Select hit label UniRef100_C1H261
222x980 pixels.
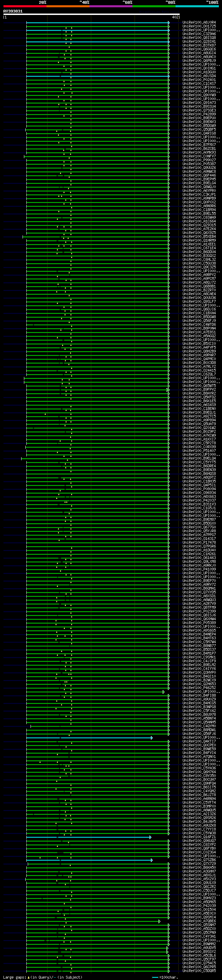[x=199, y=554]
